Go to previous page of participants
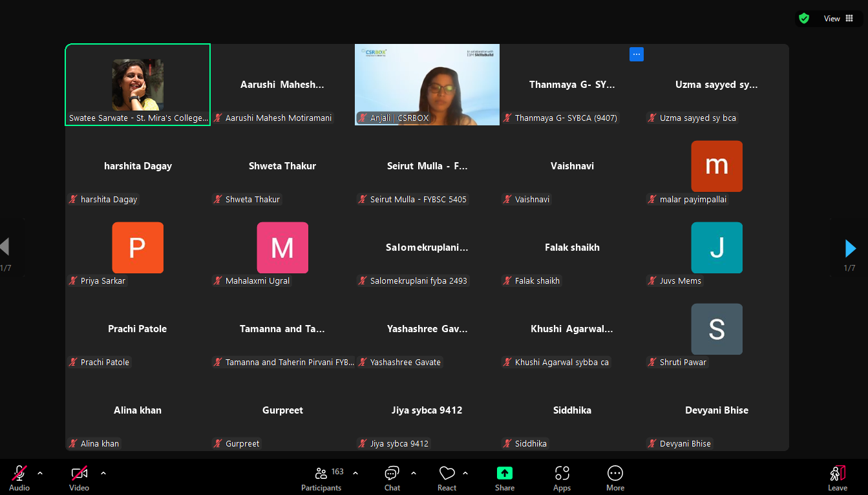Viewport: 868px width, 495px height. tap(5, 246)
